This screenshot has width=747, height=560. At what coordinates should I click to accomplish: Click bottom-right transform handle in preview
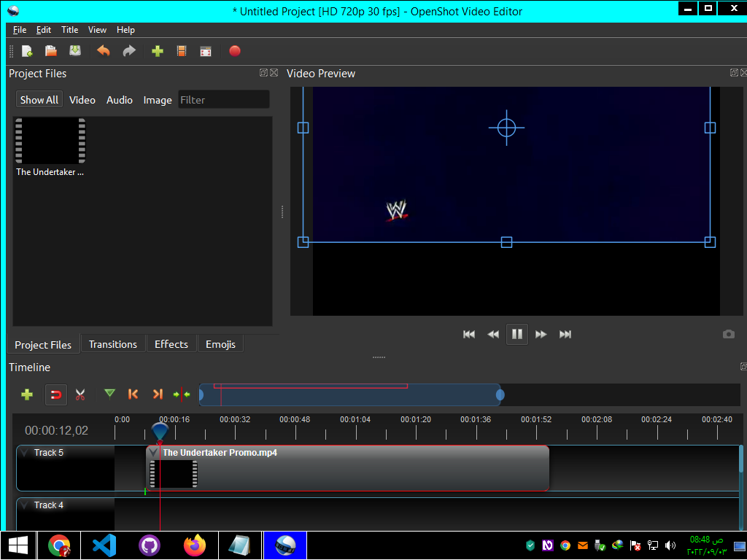(x=710, y=242)
